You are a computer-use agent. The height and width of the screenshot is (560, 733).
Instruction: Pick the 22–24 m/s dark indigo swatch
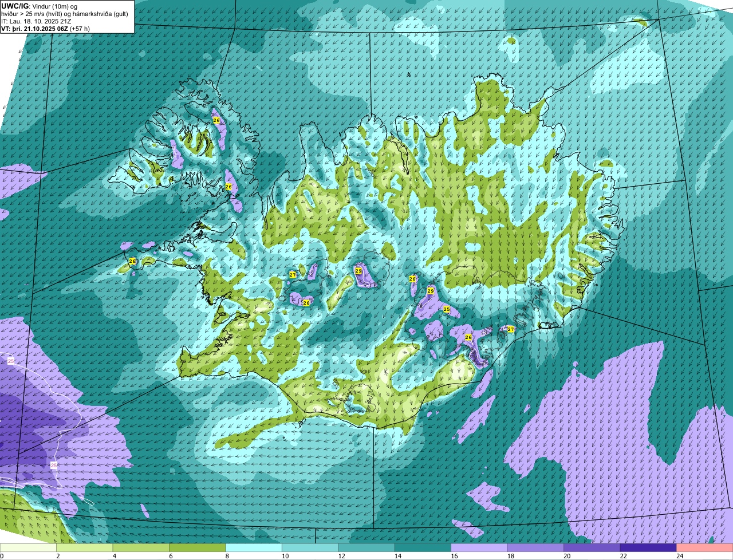pyautogui.click(x=648, y=547)
